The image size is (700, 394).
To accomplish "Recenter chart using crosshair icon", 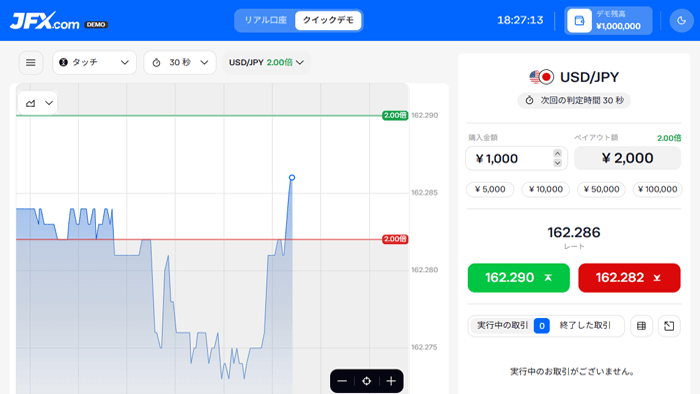I will tap(367, 381).
